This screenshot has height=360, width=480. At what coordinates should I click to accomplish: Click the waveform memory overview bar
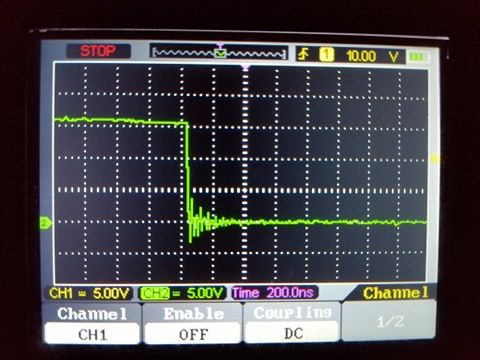tap(219, 53)
